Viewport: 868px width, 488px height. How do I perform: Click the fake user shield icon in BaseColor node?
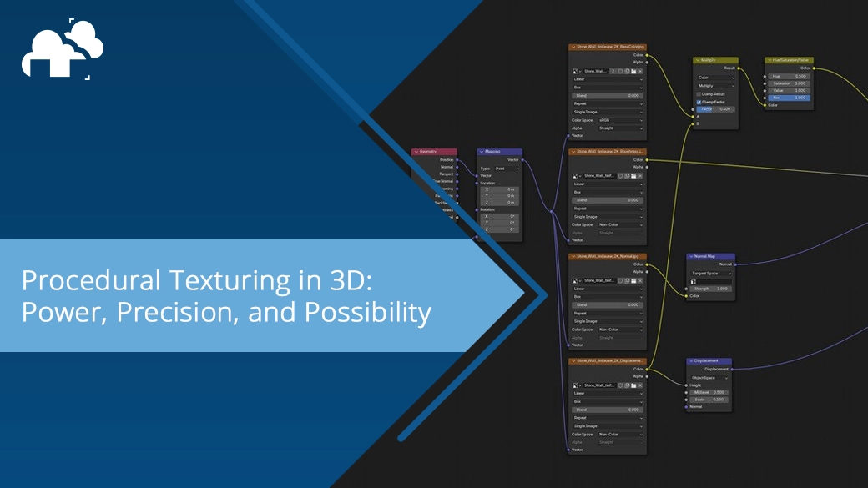coord(620,72)
